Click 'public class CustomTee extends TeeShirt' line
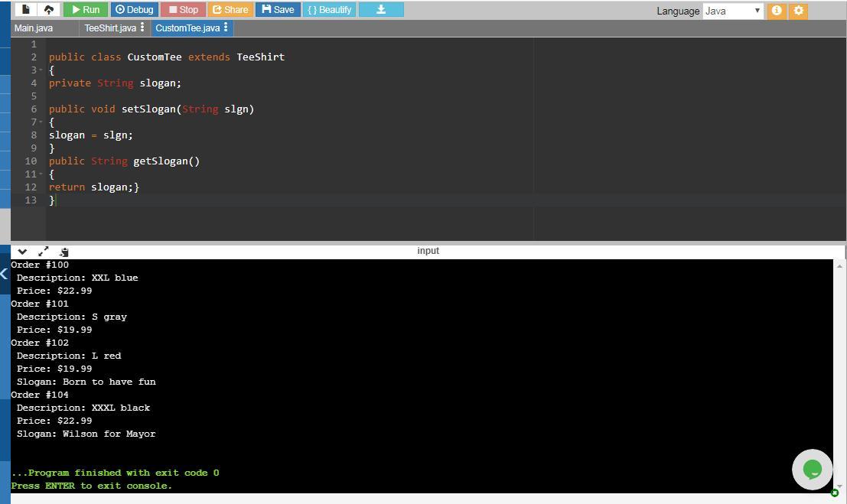847x504 pixels. click(x=166, y=57)
